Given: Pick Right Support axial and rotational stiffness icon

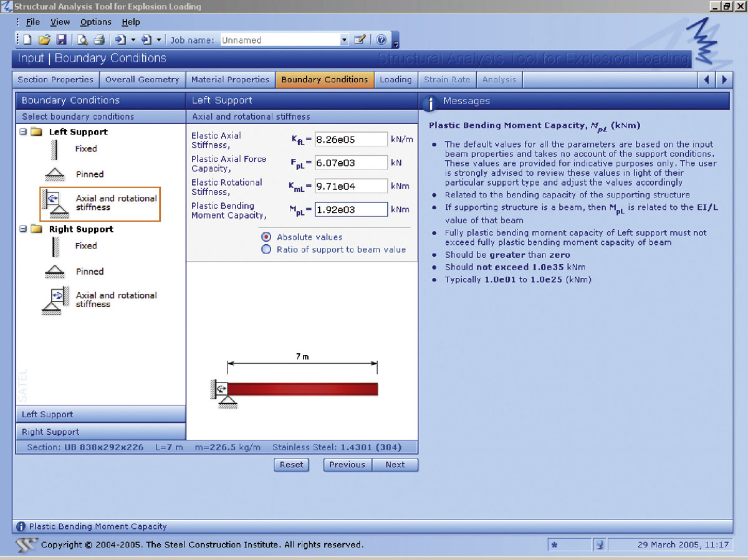Looking at the screenshot, I should [55, 300].
